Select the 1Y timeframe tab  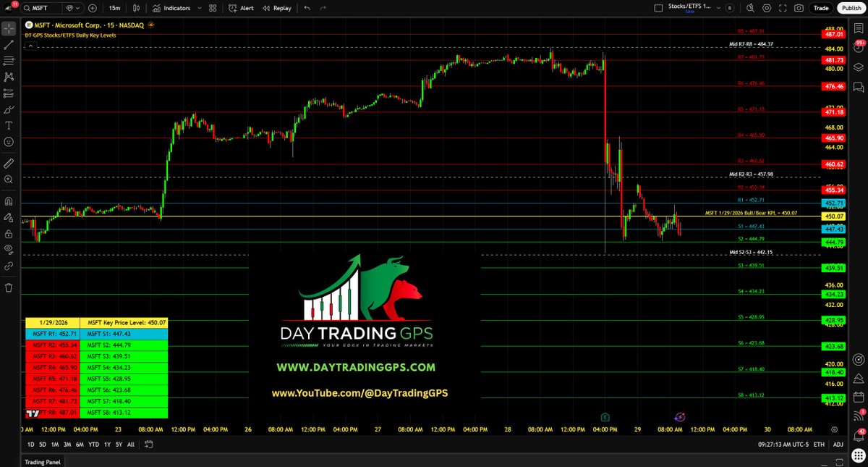pos(107,445)
